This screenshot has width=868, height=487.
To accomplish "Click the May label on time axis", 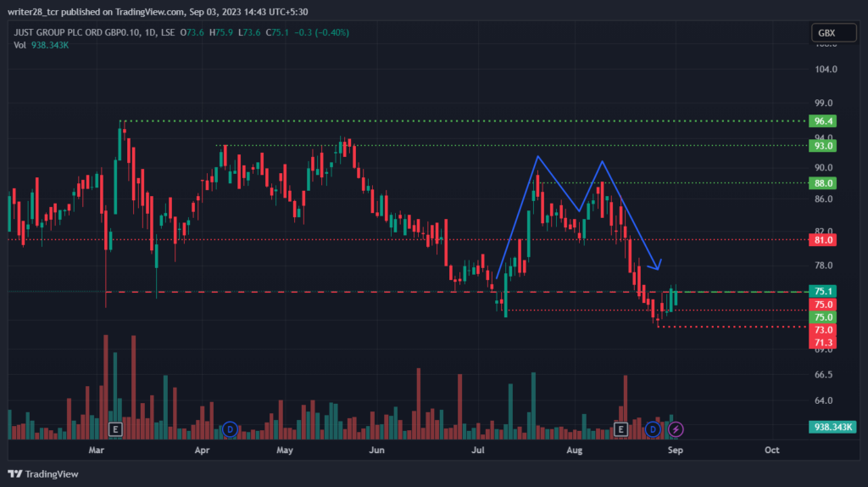I will 285,450.
